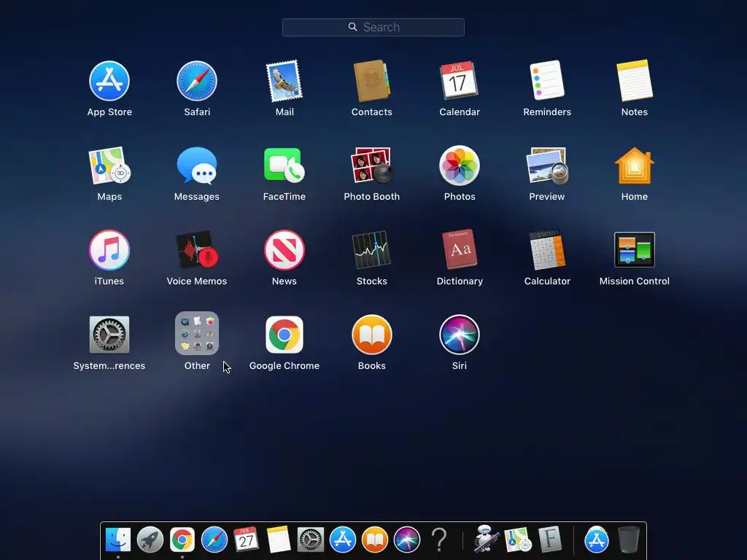This screenshot has width=747, height=560.
Task: Launch Siri from the Launchpad grid
Action: (x=460, y=335)
